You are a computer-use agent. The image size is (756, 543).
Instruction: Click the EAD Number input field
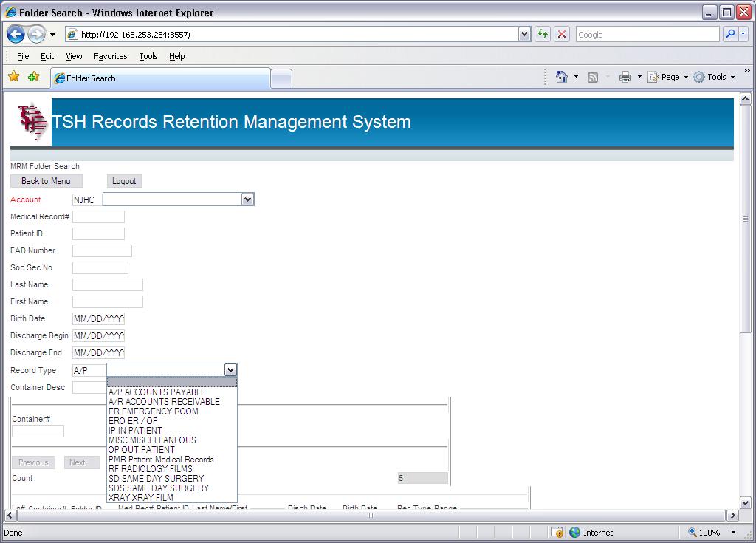102,250
